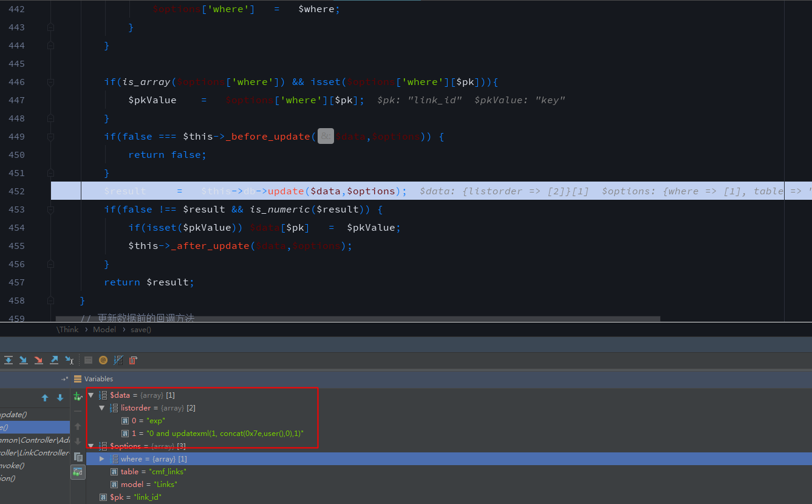Click the Copy value icon in Variables sidebar
Viewport: 812px width, 504px height.
coord(78,457)
